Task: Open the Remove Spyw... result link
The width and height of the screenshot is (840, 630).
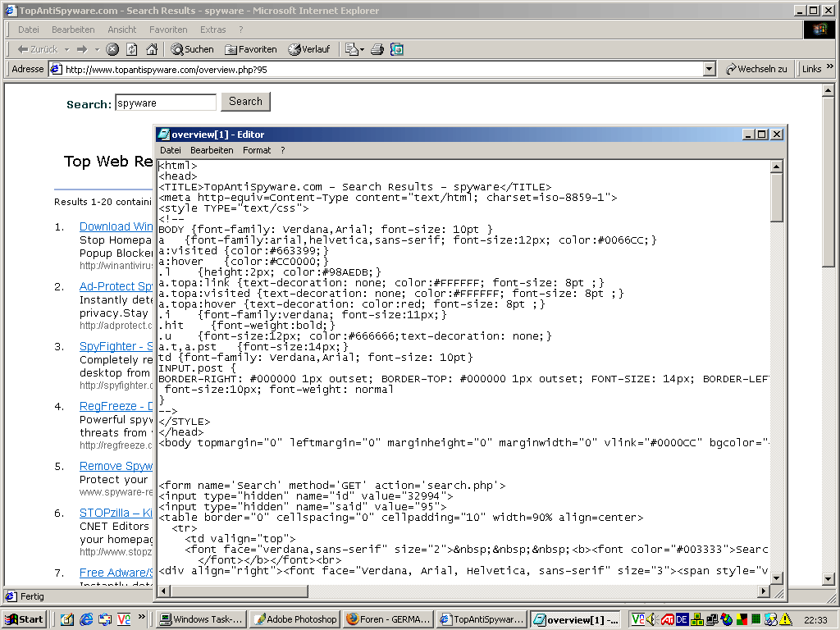Action: point(116,467)
